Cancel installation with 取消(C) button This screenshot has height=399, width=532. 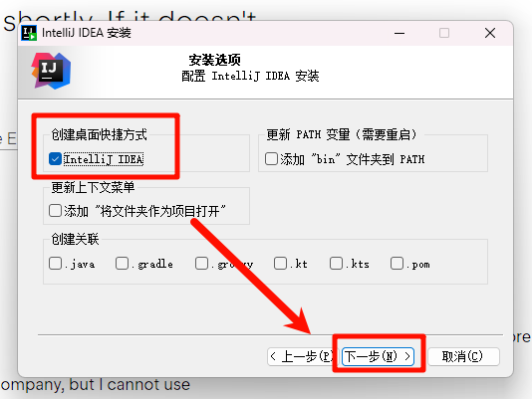pyautogui.click(x=463, y=356)
